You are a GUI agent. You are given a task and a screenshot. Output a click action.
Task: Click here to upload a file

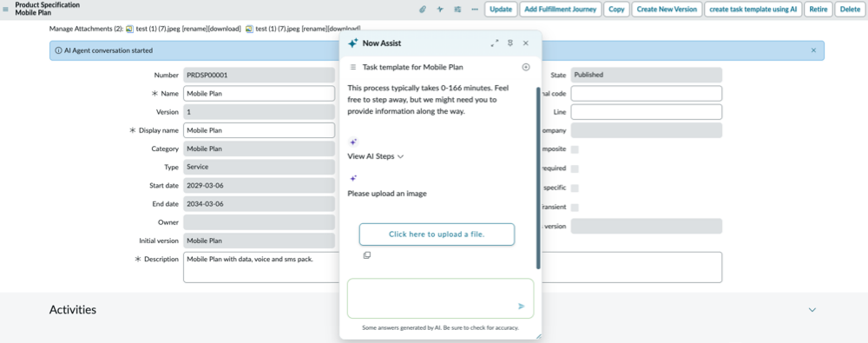437,234
